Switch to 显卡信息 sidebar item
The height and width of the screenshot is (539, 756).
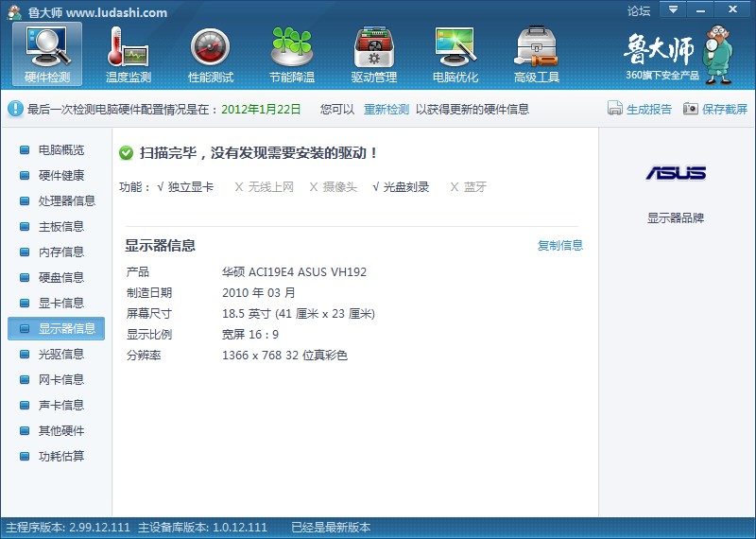click(x=60, y=304)
